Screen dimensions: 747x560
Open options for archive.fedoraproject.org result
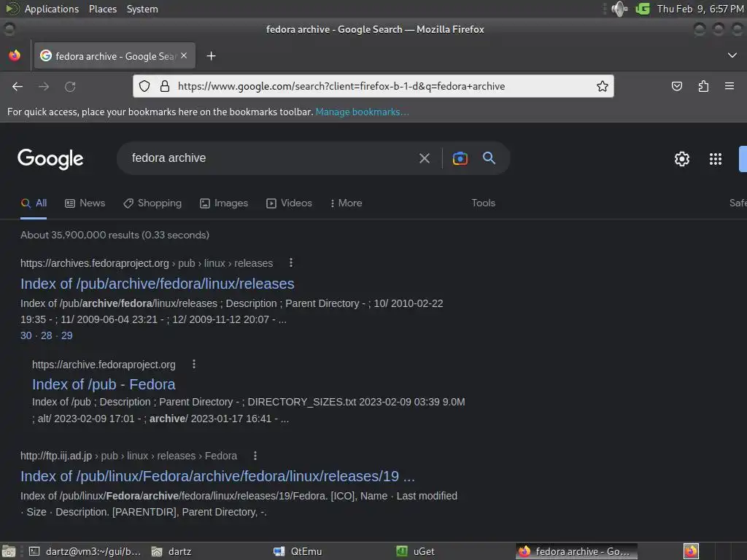pyautogui.click(x=194, y=365)
